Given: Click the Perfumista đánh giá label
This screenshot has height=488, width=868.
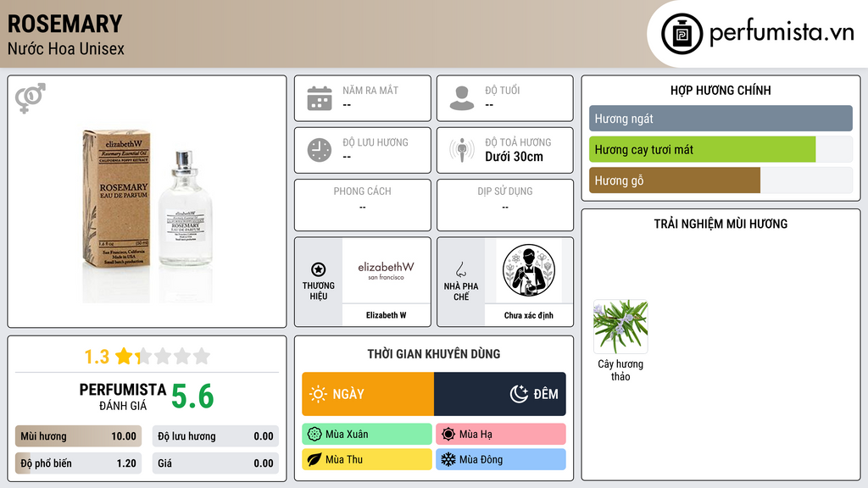Looking at the screenshot, I should click(123, 397).
